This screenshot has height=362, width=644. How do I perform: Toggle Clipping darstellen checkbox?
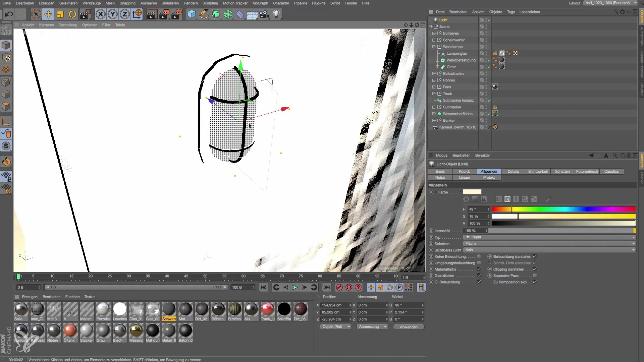coord(535,269)
